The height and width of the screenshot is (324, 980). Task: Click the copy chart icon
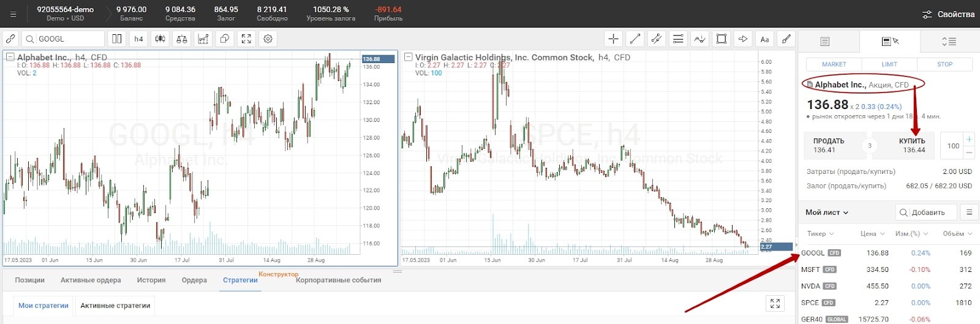pos(225,39)
